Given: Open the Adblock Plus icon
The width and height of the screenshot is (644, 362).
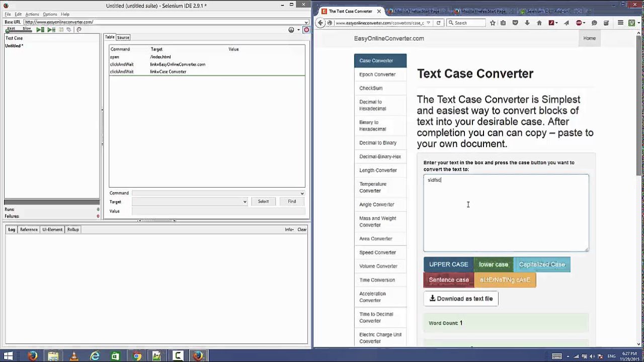Looking at the screenshot, I should [579, 23].
